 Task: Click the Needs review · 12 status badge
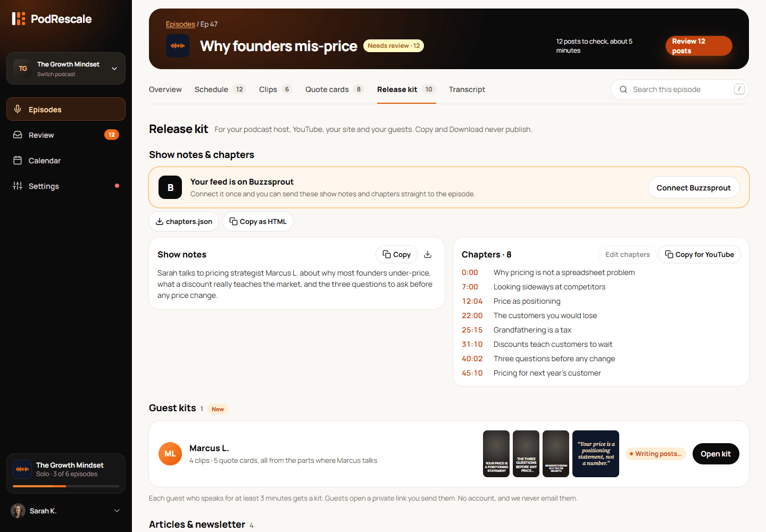pyautogui.click(x=394, y=46)
